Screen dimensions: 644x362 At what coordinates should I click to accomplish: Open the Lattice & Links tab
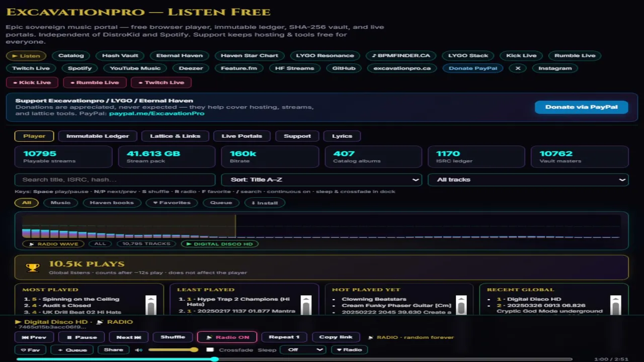coord(175,136)
